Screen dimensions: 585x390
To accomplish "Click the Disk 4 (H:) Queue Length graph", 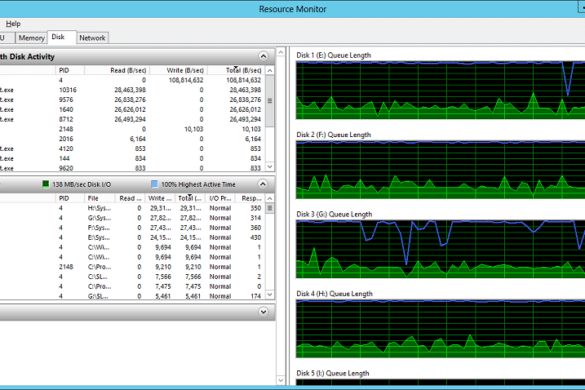I will (440, 329).
